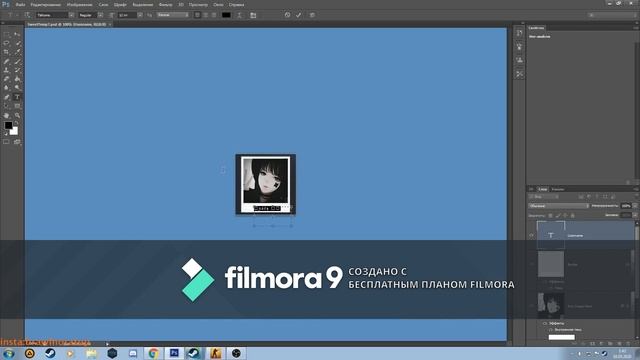
Task: Select the Dodge tool
Action: [x=17, y=88]
